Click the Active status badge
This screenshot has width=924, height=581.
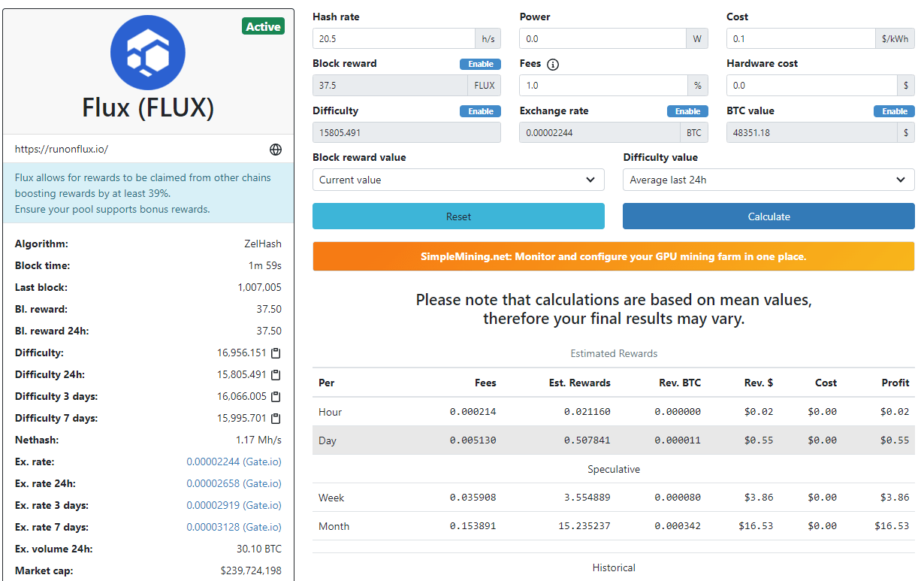pos(264,26)
